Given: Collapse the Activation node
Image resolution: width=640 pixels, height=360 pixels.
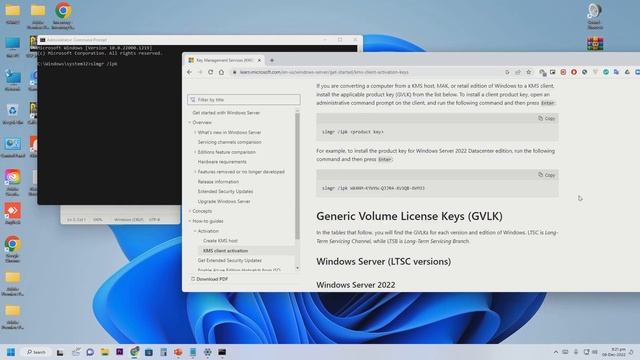Looking at the screenshot, I should (195, 231).
